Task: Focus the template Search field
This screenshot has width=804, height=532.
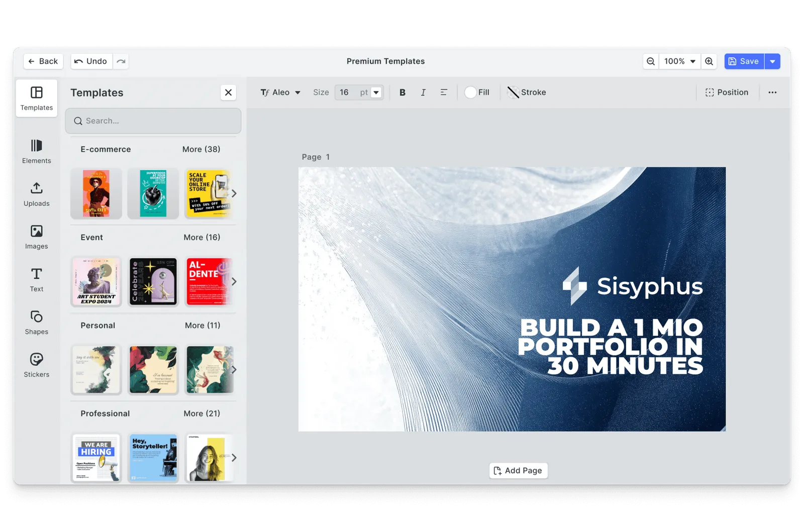Action: pos(153,121)
